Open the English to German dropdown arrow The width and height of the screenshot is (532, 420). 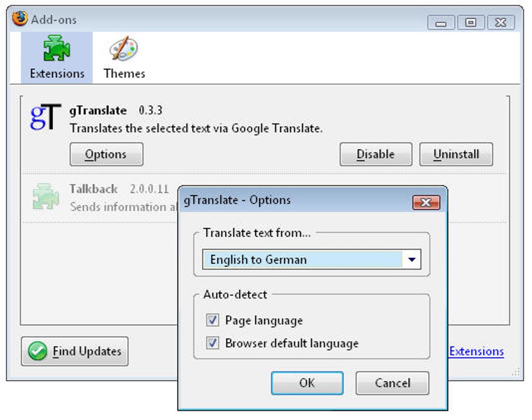(x=412, y=260)
